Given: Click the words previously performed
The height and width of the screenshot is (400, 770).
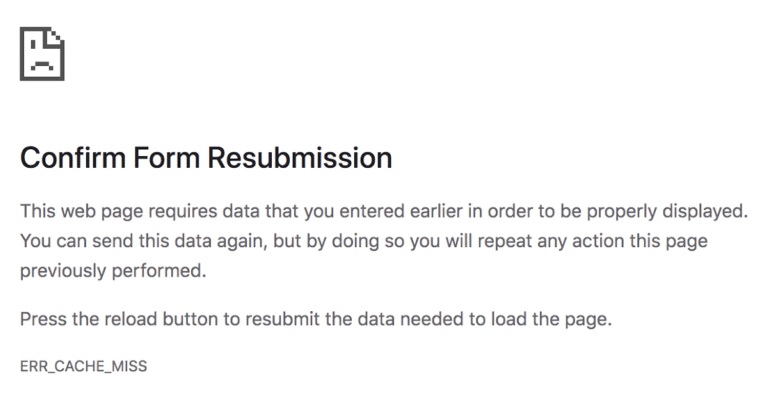Looking at the screenshot, I should (x=113, y=270).
